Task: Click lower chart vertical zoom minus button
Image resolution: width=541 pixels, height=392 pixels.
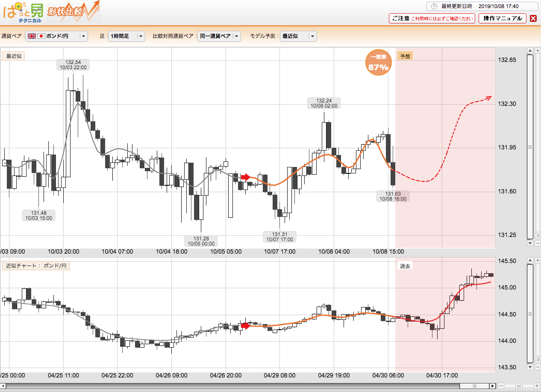Action: pos(538,367)
